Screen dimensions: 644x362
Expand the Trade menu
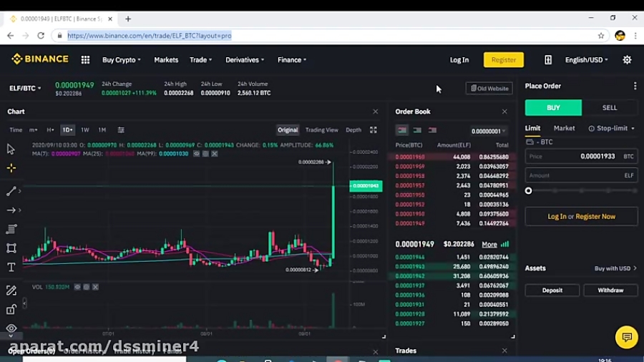point(201,60)
